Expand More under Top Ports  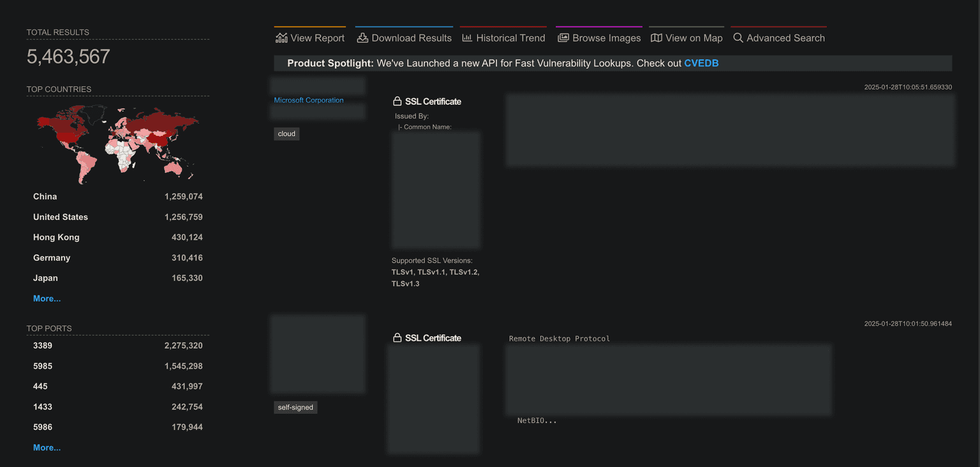[47, 448]
